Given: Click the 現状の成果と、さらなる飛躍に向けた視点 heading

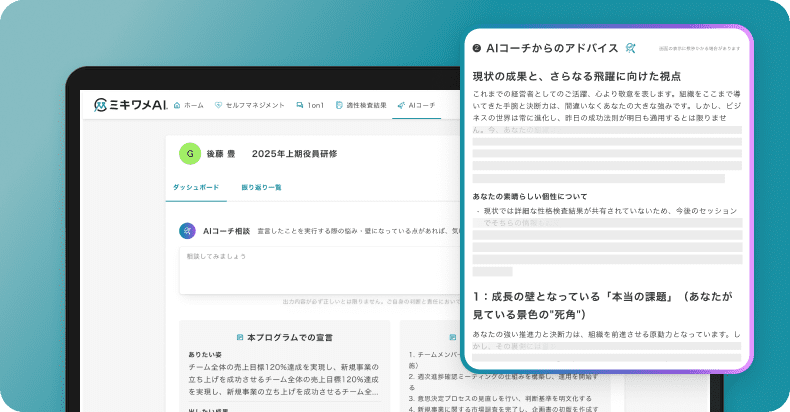Looking at the screenshot, I should click(x=577, y=76).
